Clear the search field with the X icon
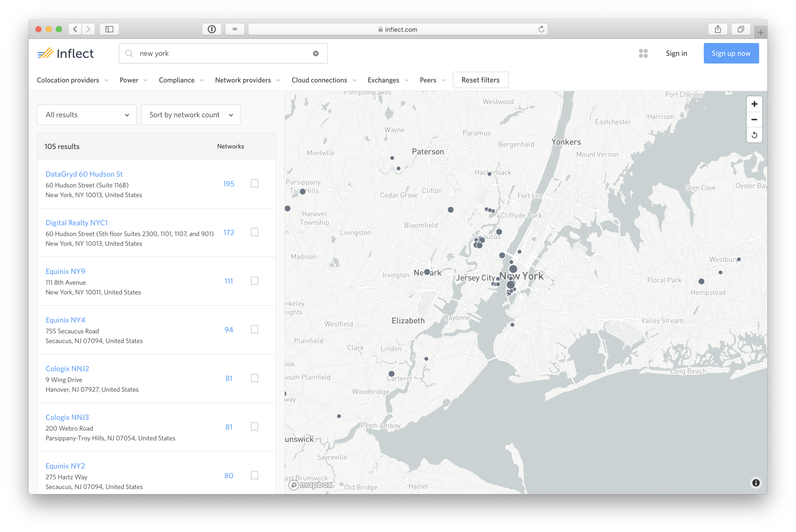796x532 pixels. pyautogui.click(x=316, y=53)
